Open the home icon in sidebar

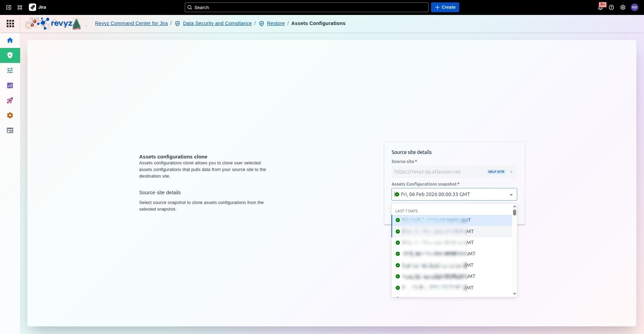click(x=10, y=40)
